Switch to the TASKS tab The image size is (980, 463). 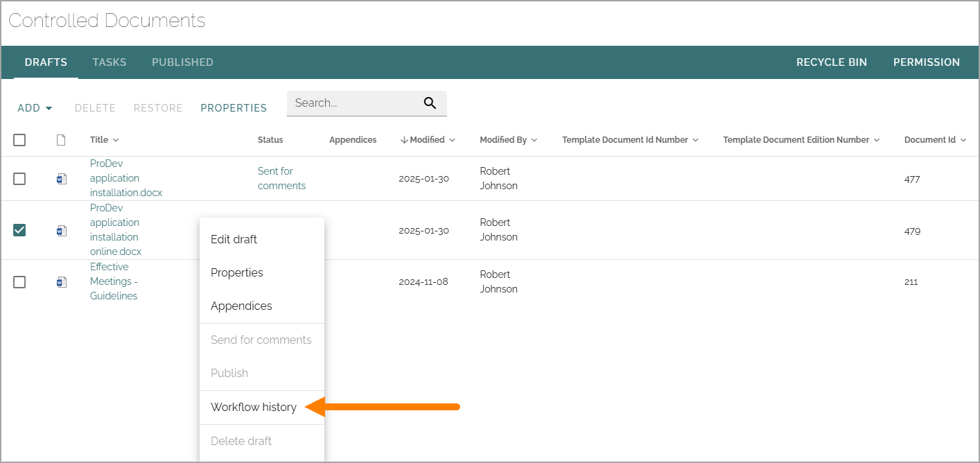110,62
